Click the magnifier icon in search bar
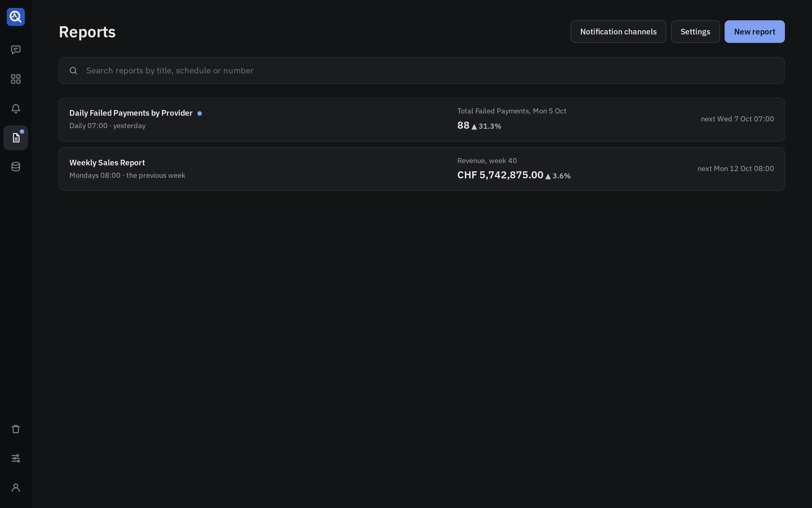The width and height of the screenshot is (812, 508). click(x=74, y=71)
